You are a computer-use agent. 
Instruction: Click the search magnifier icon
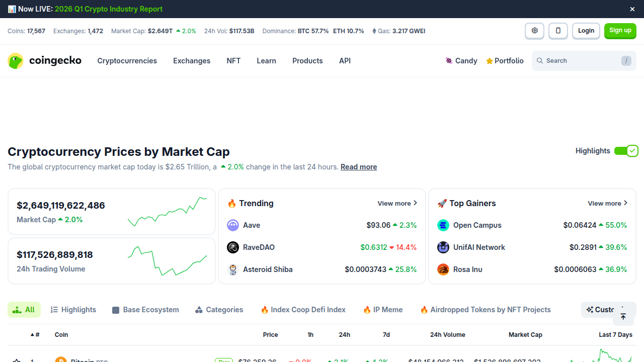pos(539,60)
